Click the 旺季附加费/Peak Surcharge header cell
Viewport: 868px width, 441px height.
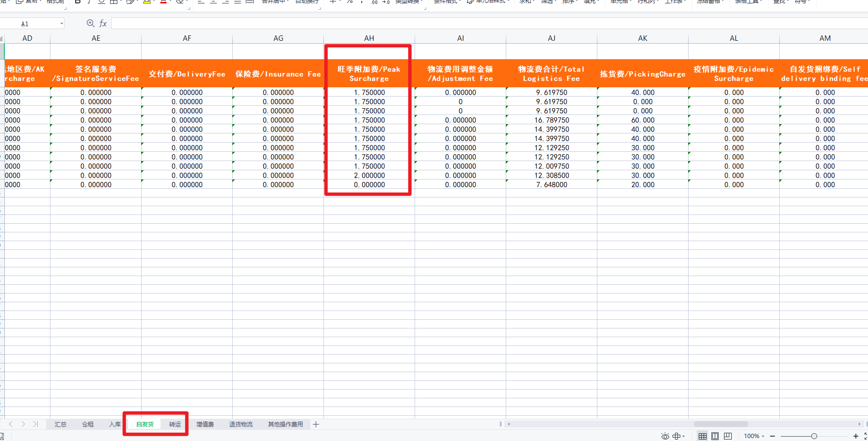tap(370, 74)
